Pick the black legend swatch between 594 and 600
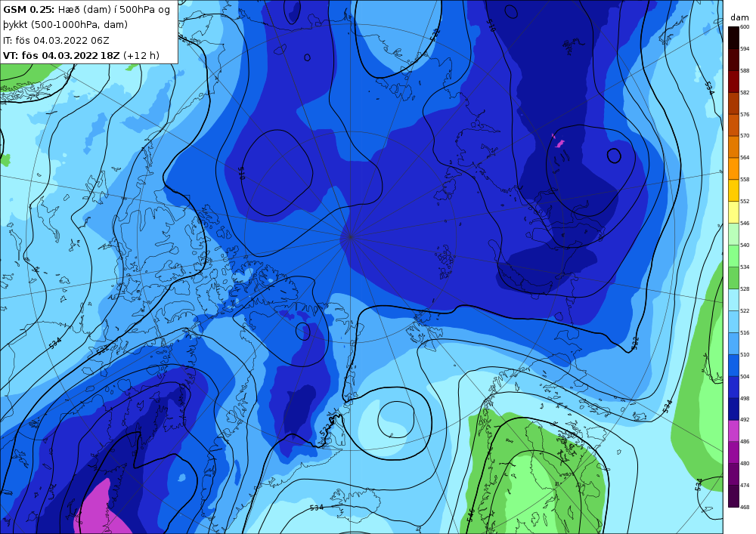 click(x=733, y=38)
